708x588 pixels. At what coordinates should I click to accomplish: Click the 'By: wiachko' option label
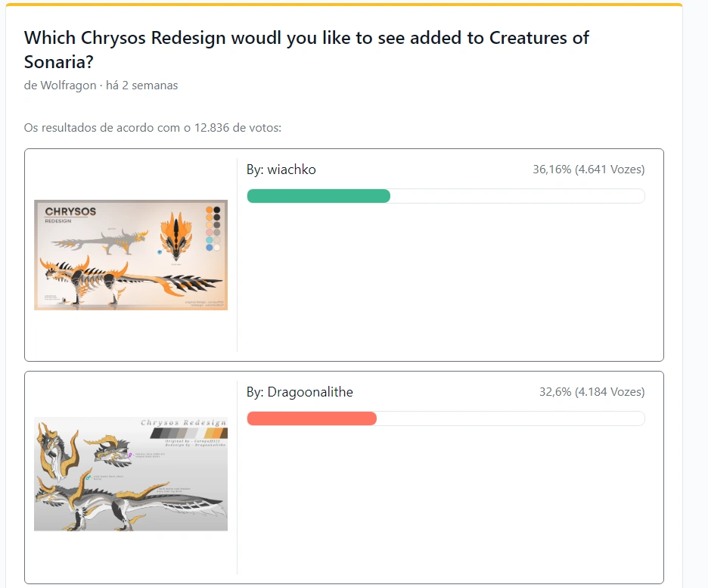click(281, 170)
